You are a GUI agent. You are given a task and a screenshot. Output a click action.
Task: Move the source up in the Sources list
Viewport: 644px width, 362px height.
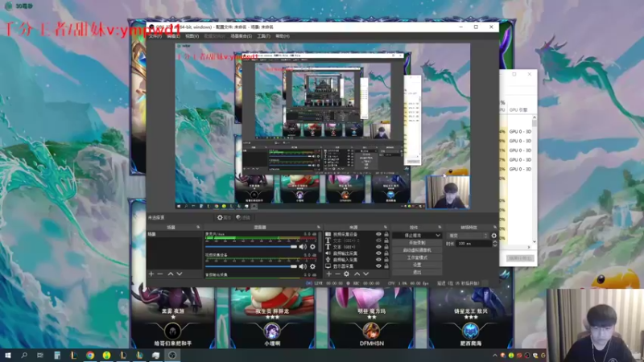357,274
